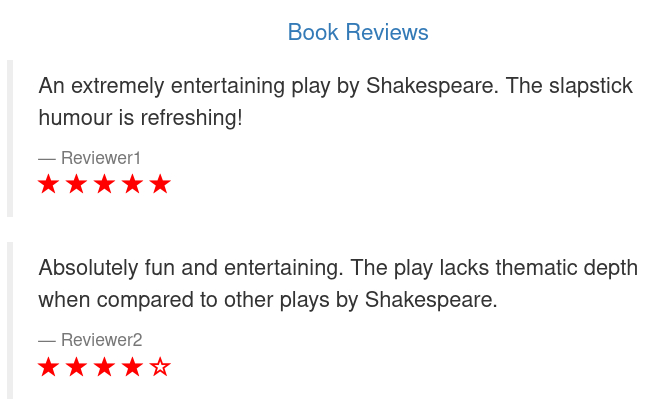Click the gray quote bar beside Reviewer1's review
The image size is (655, 414).
pyautogui.click(x=10, y=138)
